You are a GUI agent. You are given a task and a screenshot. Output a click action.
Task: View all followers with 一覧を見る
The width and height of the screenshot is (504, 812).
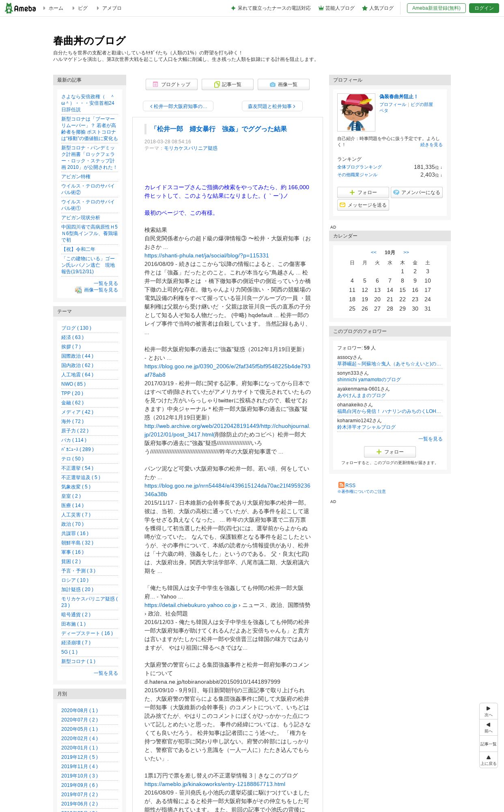click(x=431, y=439)
